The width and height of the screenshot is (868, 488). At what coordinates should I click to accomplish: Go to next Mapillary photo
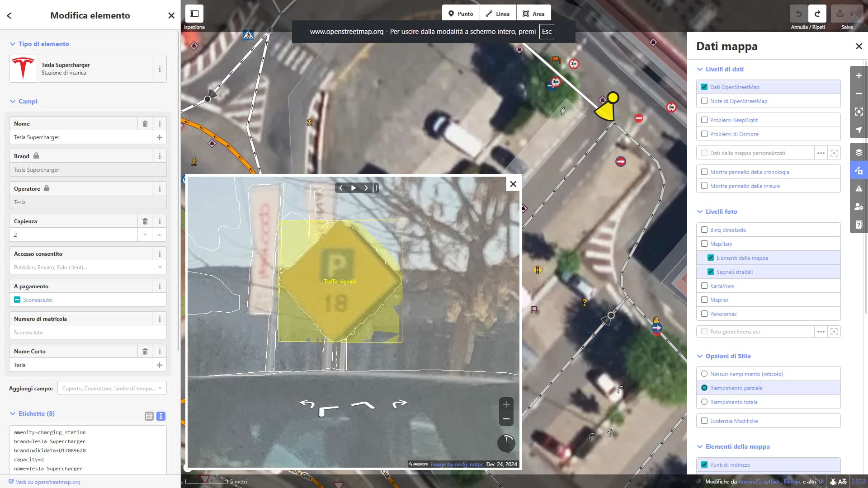point(366,188)
